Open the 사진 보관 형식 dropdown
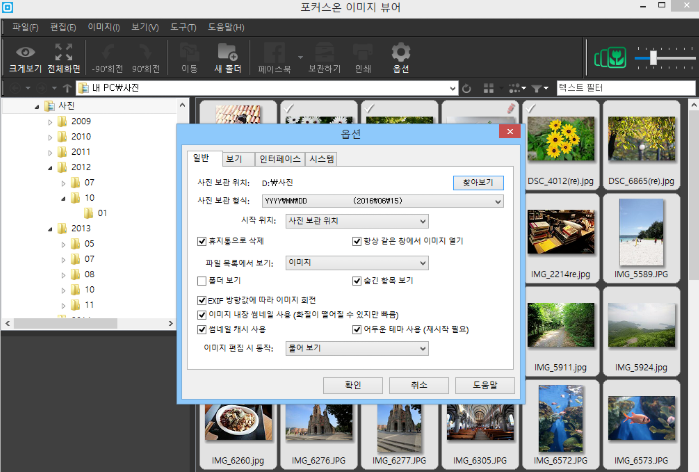The width and height of the screenshot is (699, 472). [382, 201]
